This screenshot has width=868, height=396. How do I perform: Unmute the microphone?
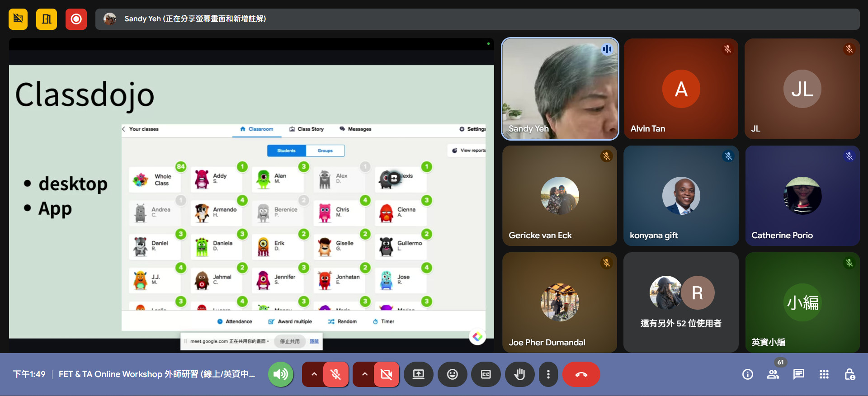335,374
